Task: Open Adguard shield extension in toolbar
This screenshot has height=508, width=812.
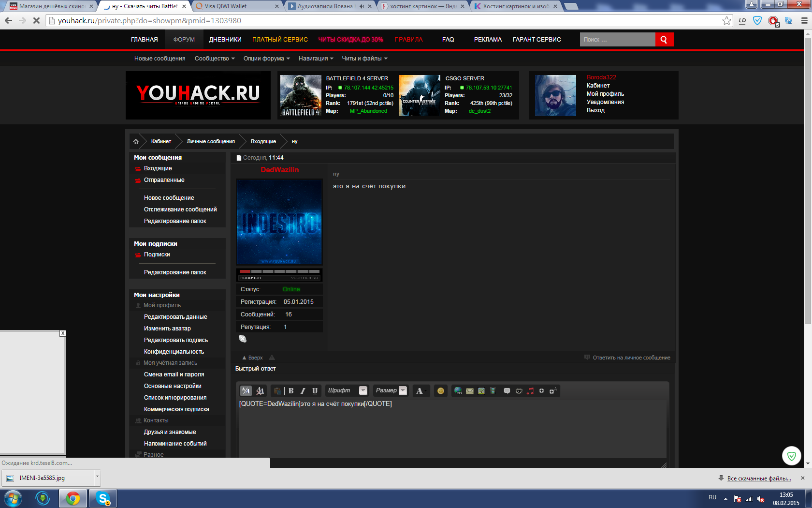Action: 757,21
